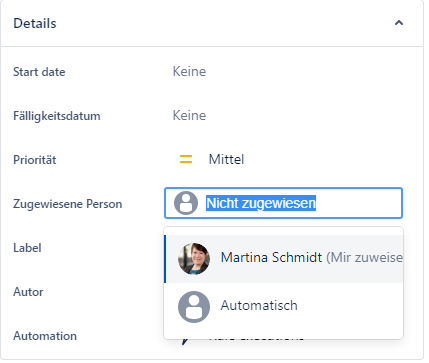Image resolution: width=429 pixels, height=363 pixels.
Task: Click the Automation field label
Action: (45, 336)
